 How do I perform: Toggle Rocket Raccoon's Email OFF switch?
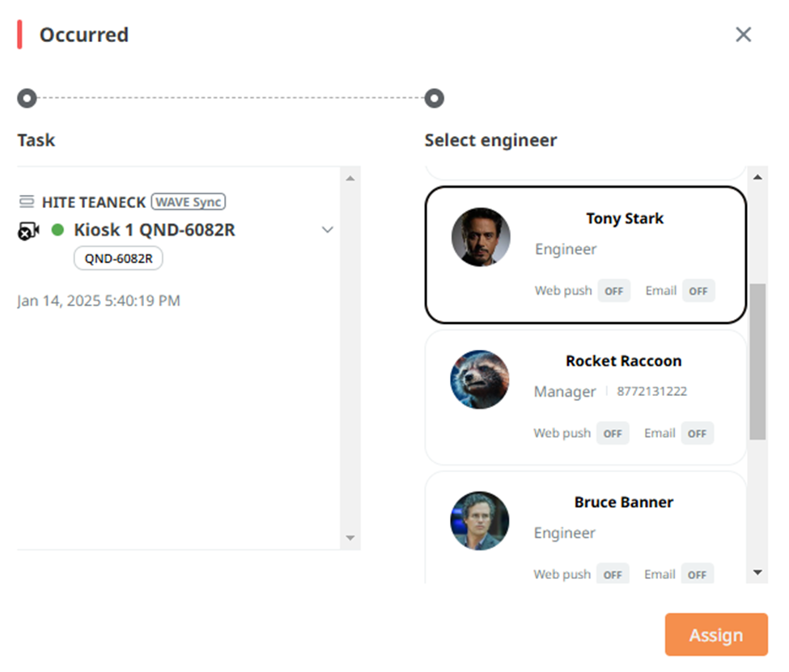tap(698, 433)
